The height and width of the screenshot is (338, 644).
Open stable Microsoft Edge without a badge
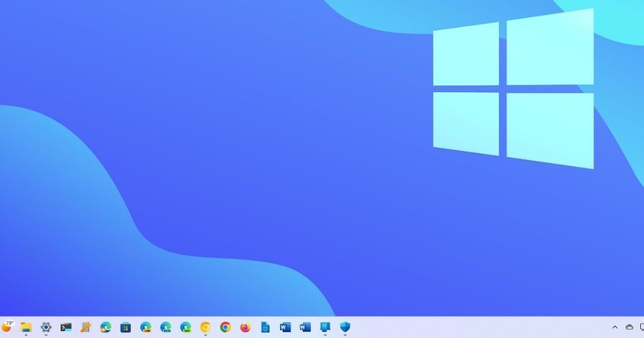(106, 327)
